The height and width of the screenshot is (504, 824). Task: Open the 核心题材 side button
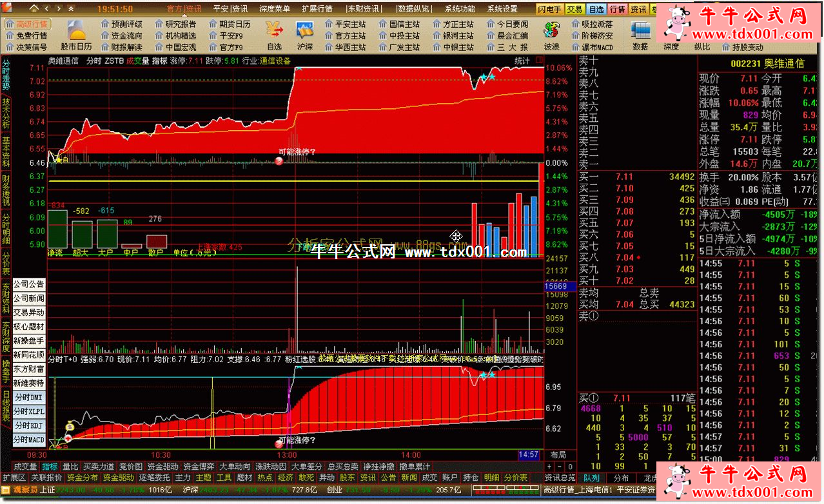pos(29,327)
